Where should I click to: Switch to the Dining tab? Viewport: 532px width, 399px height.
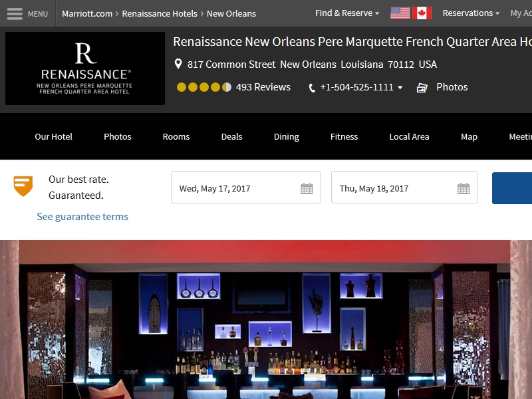tap(287, 137)
